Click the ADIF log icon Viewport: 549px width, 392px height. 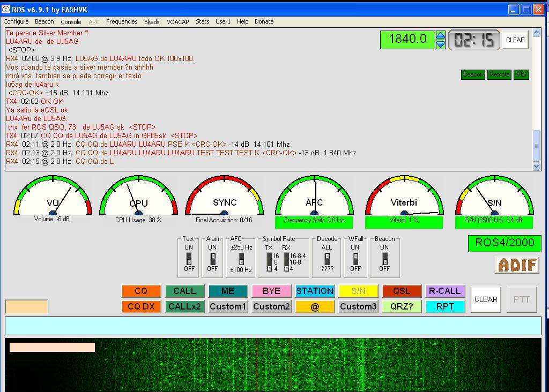click(x=517, y=265)
